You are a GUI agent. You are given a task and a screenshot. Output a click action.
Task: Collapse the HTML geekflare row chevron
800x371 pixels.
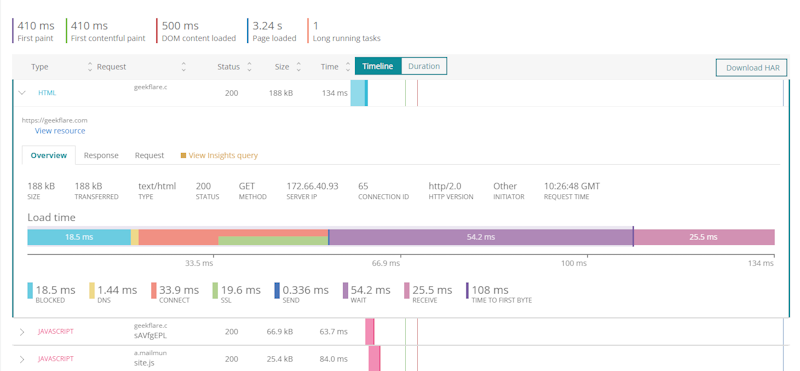21,93
